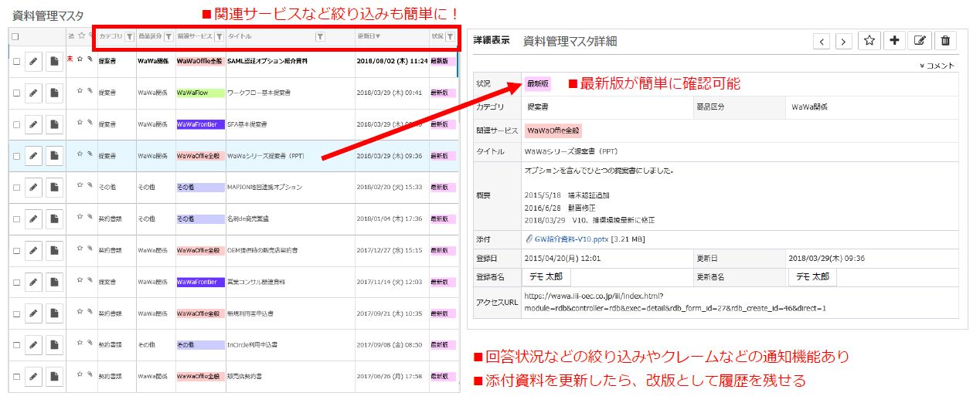This screenshot has height=403, width=980.
Task: Click the star icon in the SFA基本提案書 row
Action: click(x=80, y=121)
